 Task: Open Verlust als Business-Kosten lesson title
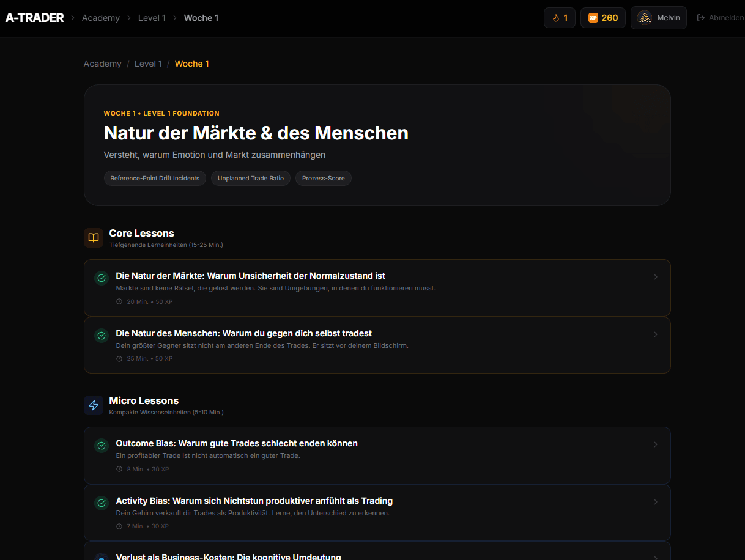click(228, 556)
